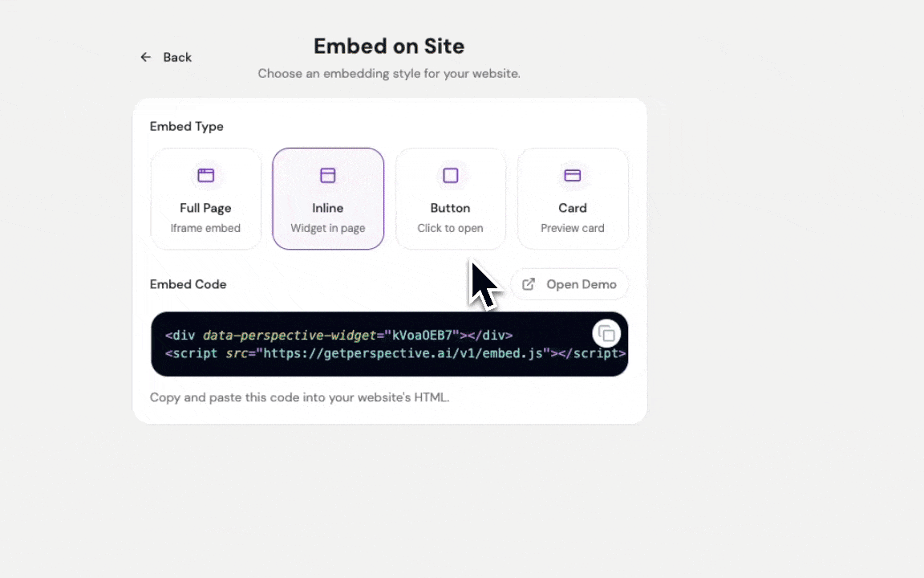The height and width of the screenshot is (578, 924).
Task: Switch to the Embed Code section
Action: click(188, 284)
